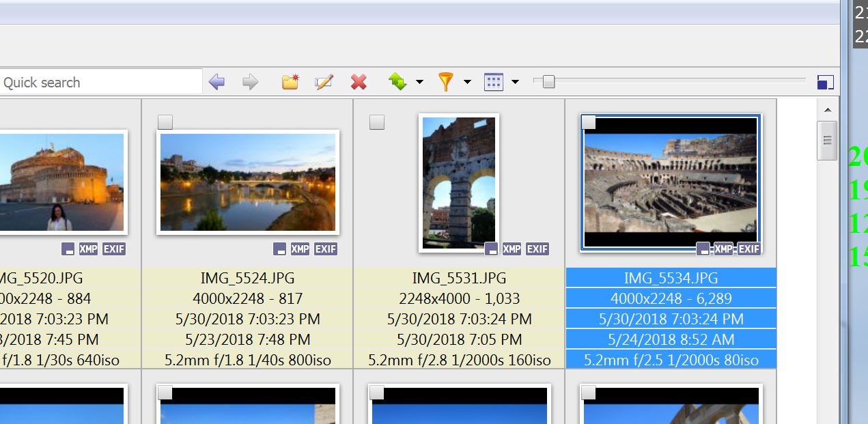868x424 pixels.
Task: Select the IMG_5534.JPG Colosseum thumbnail
Action: pyautogui.click(x=671, y=182)
